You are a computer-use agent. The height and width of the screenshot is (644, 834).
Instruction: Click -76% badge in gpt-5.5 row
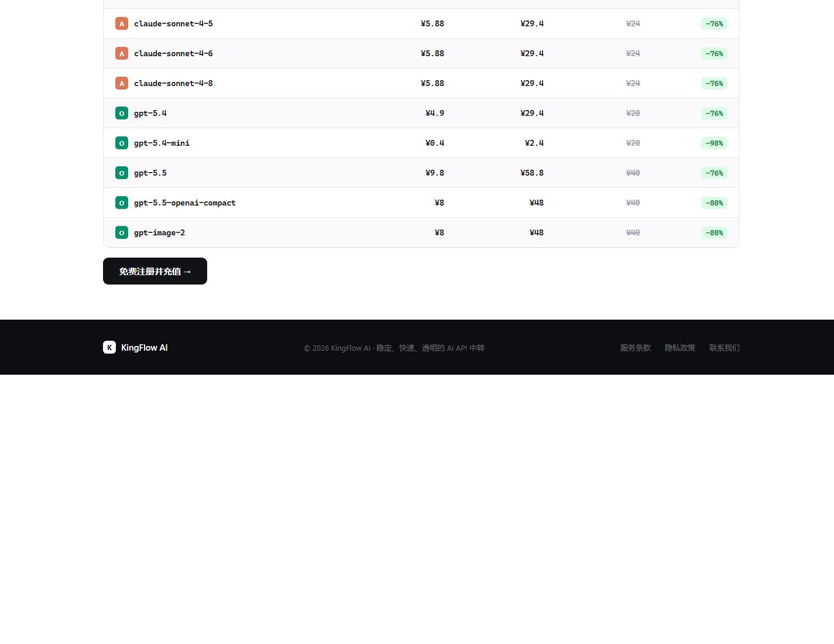pyautogui.click(x=714, y=173)
